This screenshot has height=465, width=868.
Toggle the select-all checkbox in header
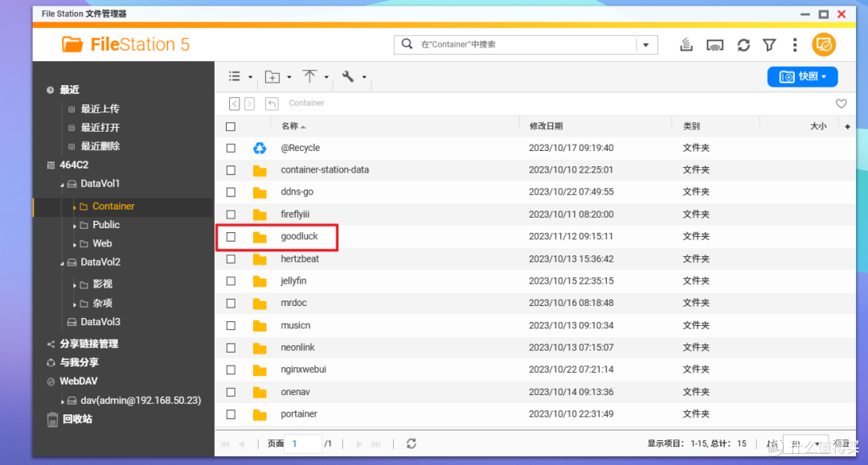coord(231,127)
